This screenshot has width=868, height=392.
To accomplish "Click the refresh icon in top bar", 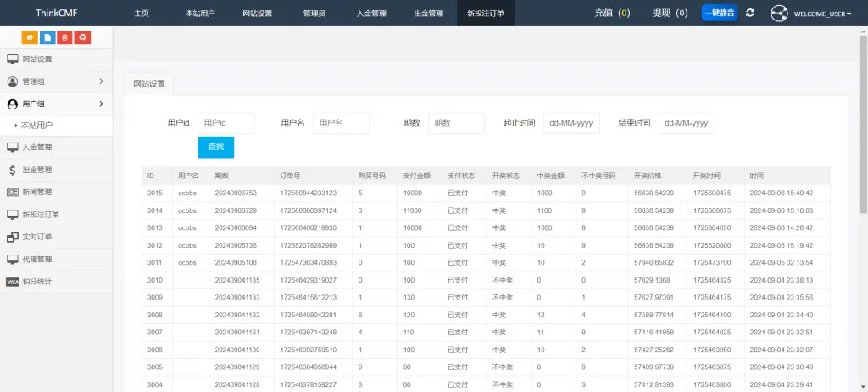I will tap(750, 13).
